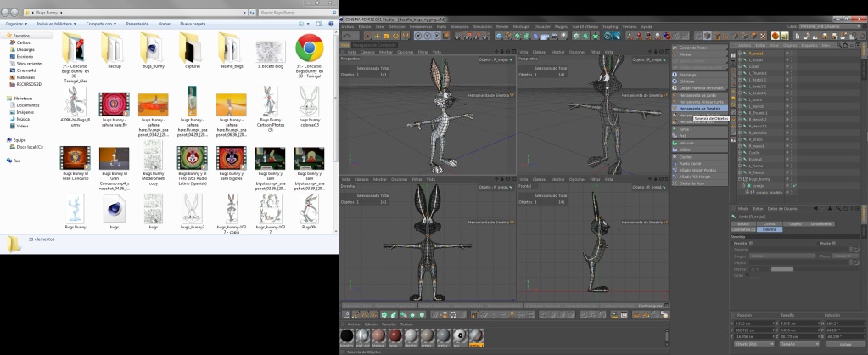868x355 pixels.
Task: Click the Gestor de Peso icon
Action: click(x=675, y=48)
